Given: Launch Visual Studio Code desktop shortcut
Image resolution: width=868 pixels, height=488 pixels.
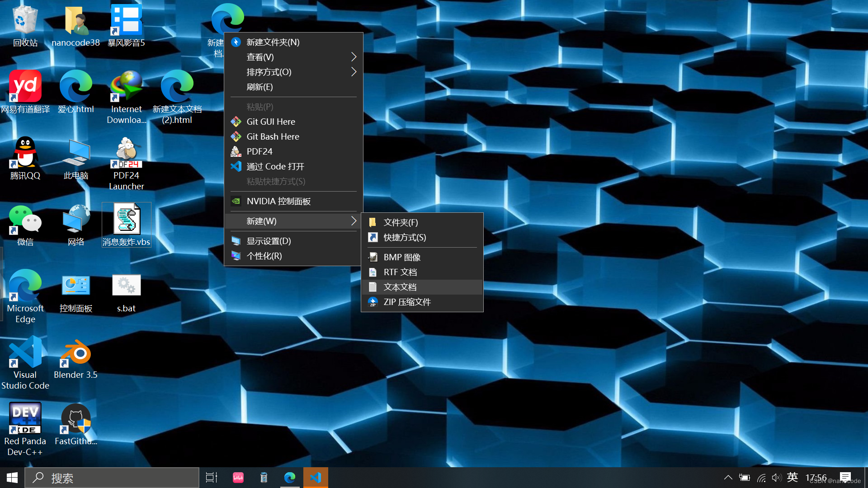Looking at the screenshot, I should (25, 363).
